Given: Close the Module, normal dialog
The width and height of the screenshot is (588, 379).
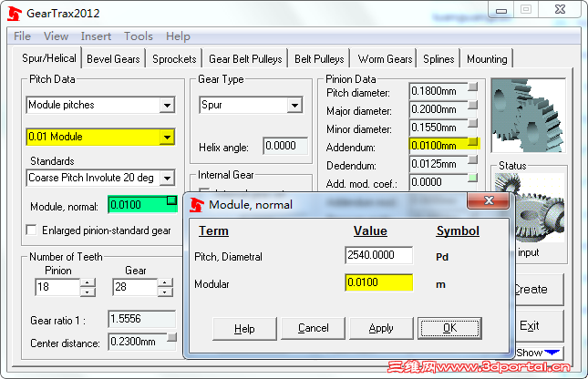Looking at the screenshot, I should pyautogui.click(x=489, y=200).
